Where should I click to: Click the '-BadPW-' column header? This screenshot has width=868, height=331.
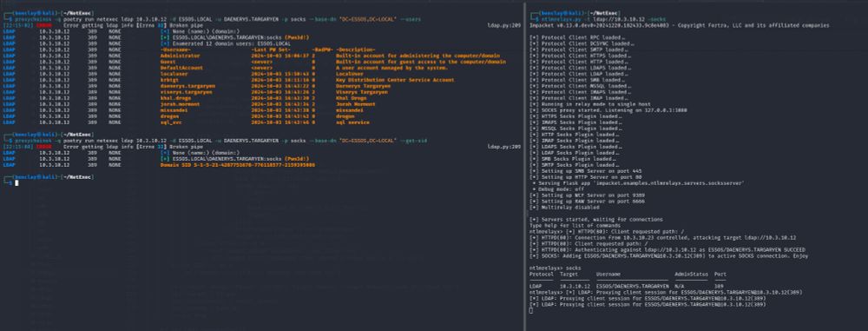[322, 50]
